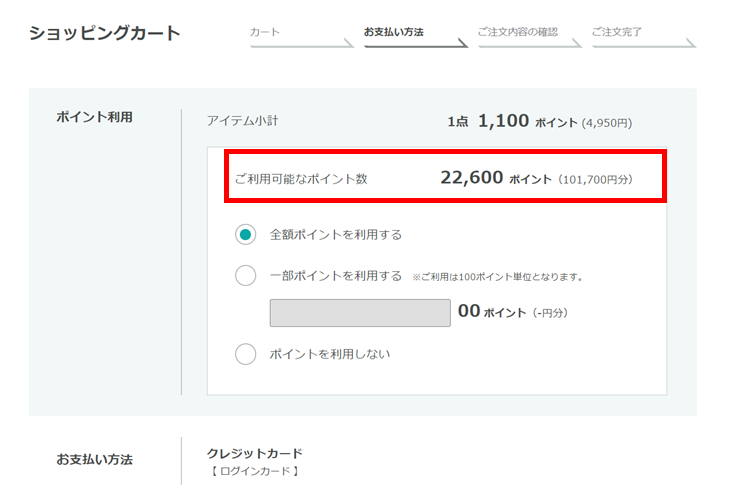Viewport: 734px width, 502px height.
Task: Click the partial points amount input field
Action: 360,313
